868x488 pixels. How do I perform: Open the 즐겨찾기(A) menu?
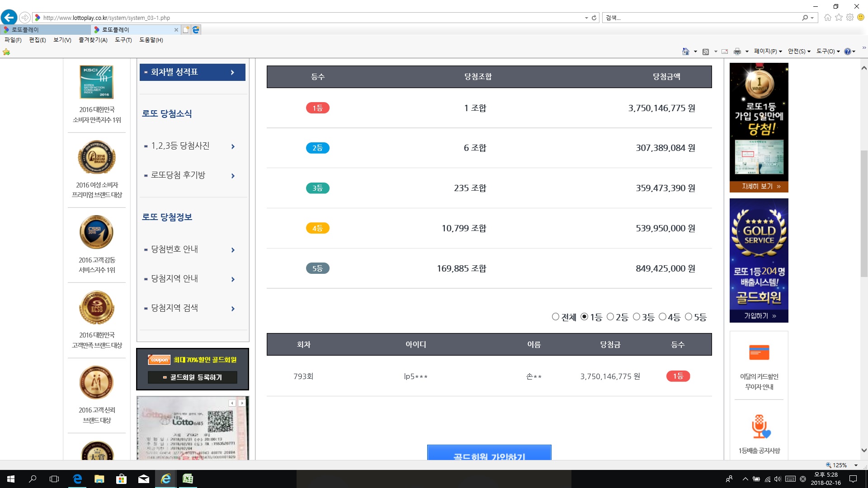(x=93, y=40)
